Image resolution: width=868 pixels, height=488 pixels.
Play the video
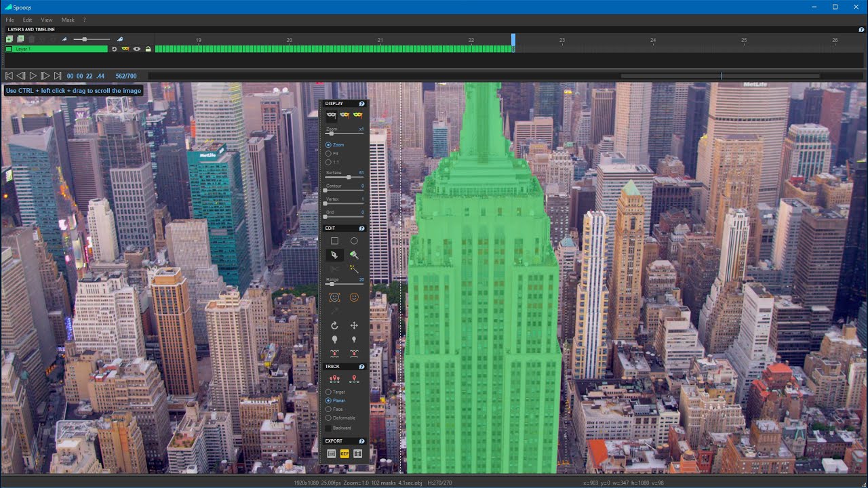pos(33,76)
